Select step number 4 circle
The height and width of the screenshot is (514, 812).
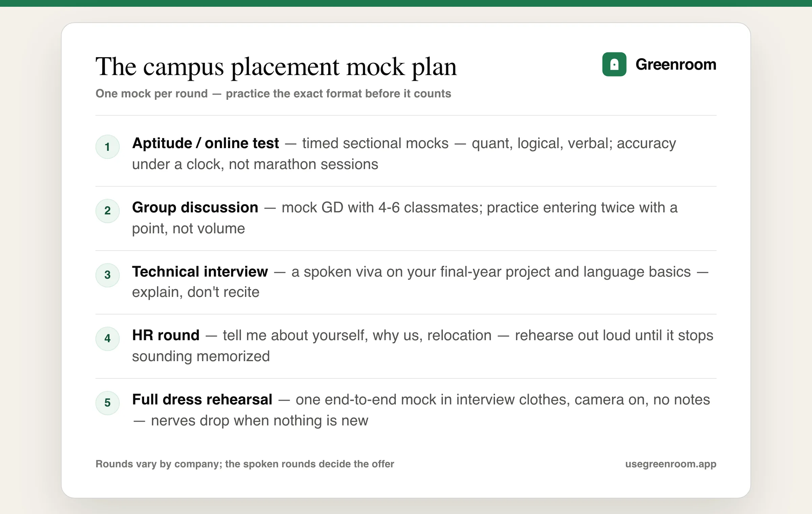(108, 338)
